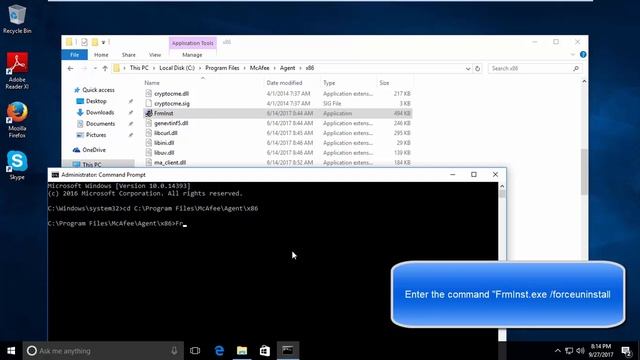Image resolution: width=640 pixels, height=360 pixels.
Task: Click the Cortana microphone icon
Action: tap(174, 351)
